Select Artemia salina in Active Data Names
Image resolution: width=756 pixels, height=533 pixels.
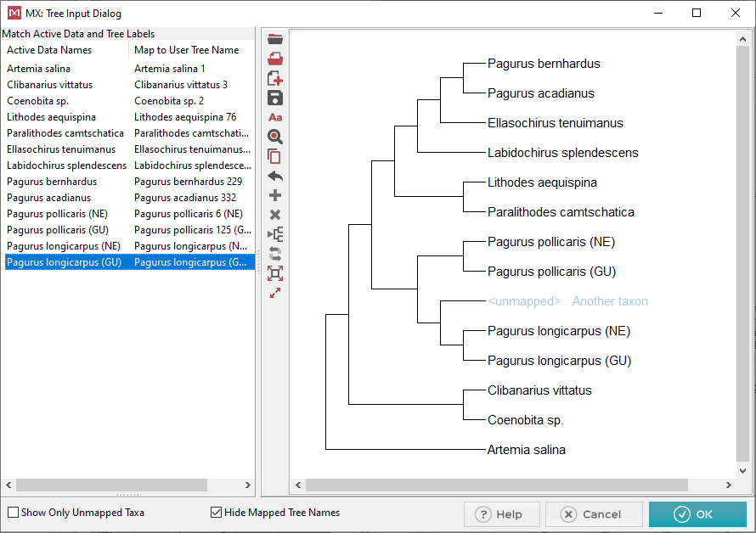(39, 69)
